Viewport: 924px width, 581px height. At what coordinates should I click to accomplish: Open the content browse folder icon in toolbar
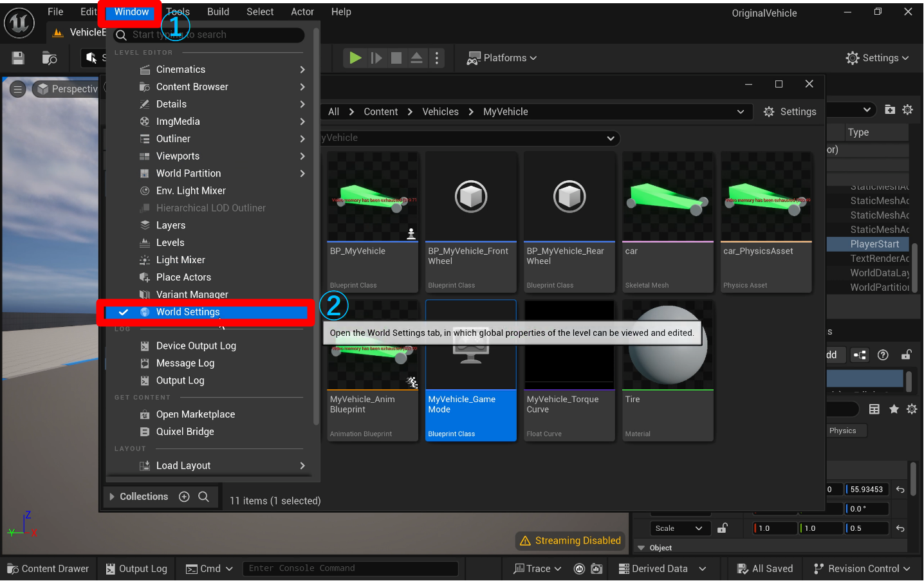tap(50, 58)
